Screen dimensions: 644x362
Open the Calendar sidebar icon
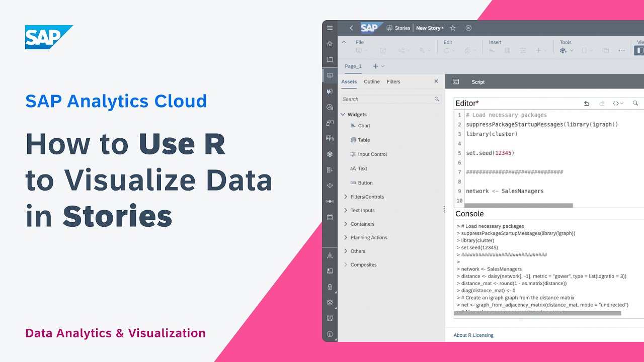click(330, 217)
